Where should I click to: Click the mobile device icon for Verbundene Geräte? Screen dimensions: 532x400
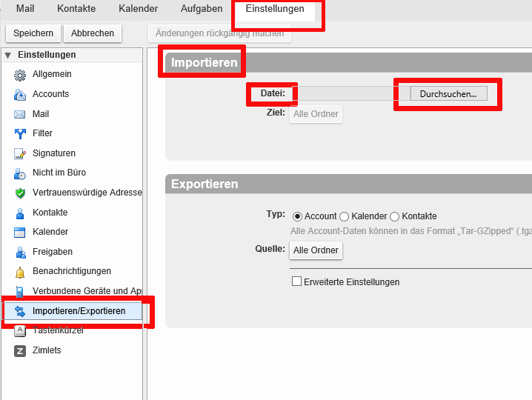coord(20,292)
